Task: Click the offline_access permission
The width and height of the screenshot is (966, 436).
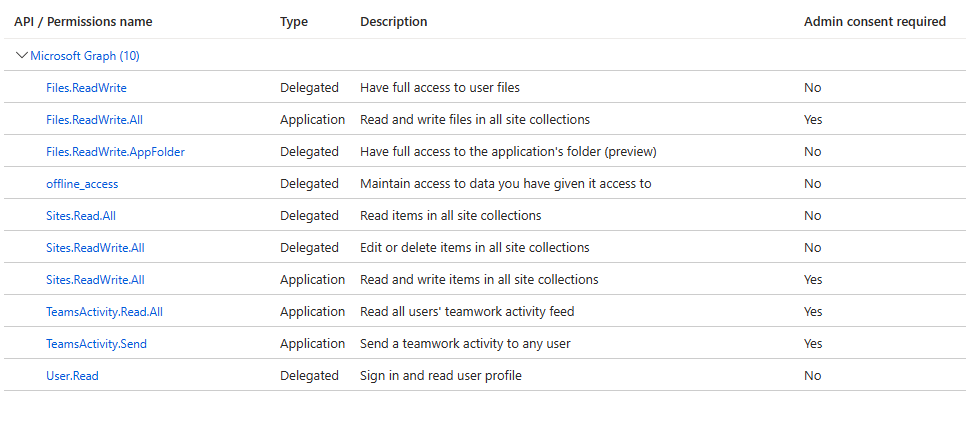Action: [82, 184]
